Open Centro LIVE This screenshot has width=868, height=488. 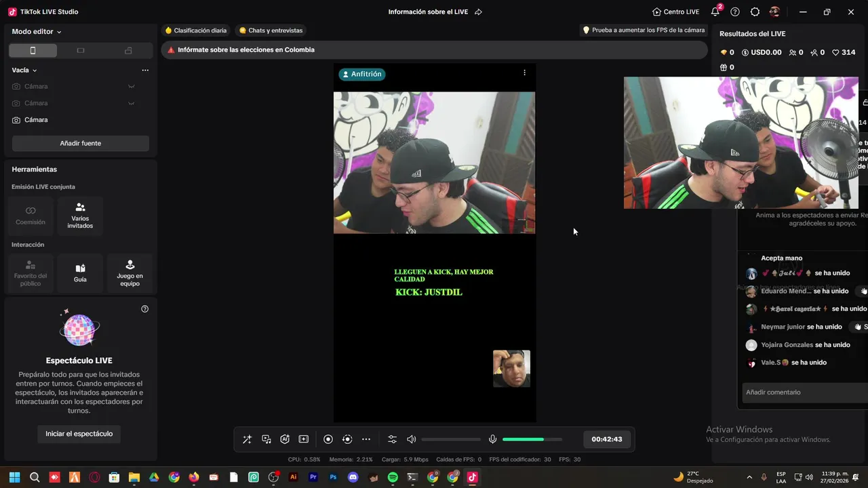tap(675, 12)
